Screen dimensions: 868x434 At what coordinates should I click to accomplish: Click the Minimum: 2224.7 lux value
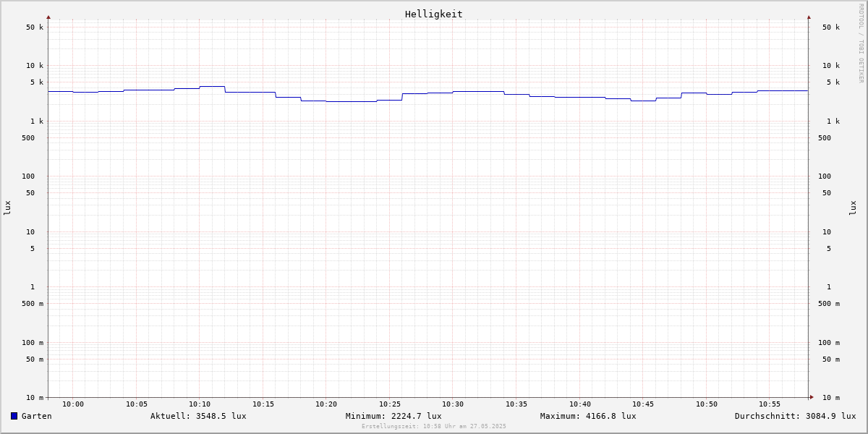point(393,416)
